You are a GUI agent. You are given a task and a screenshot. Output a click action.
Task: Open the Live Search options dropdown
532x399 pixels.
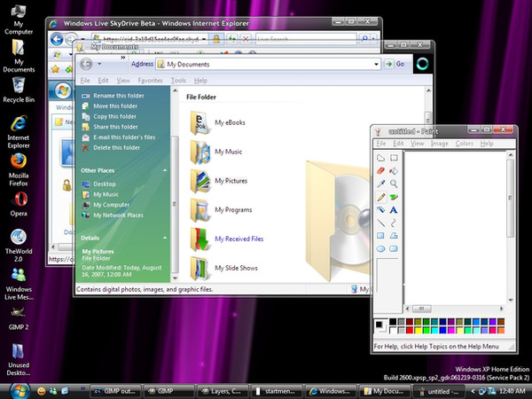click(373, 39)
